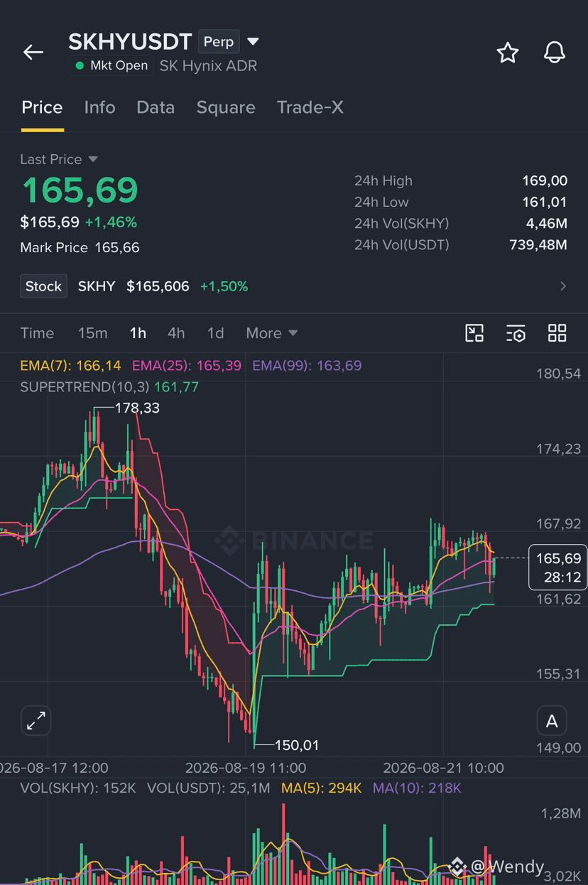Switch to the Info tab
This screenshot has height=885, width=588.
99,107
